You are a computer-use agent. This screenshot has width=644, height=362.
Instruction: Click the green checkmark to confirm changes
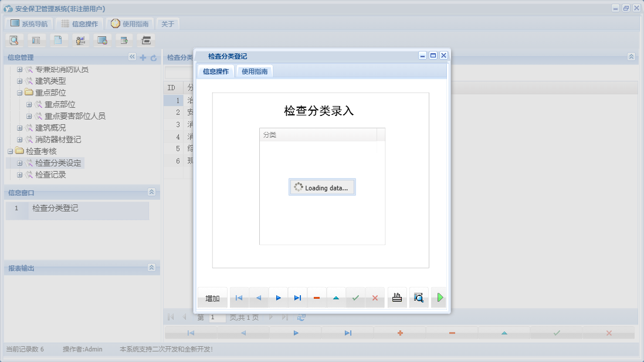[x=356, y=298]
